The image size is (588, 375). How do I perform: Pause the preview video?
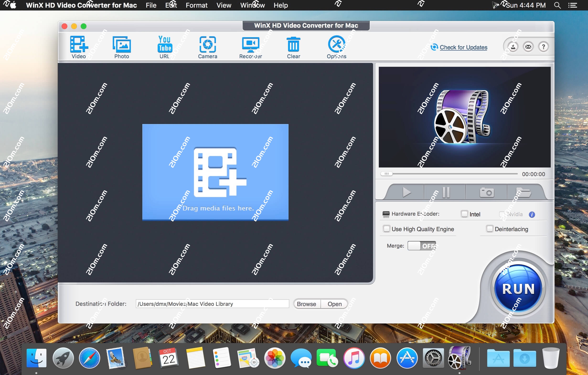(x=446, y=192)
